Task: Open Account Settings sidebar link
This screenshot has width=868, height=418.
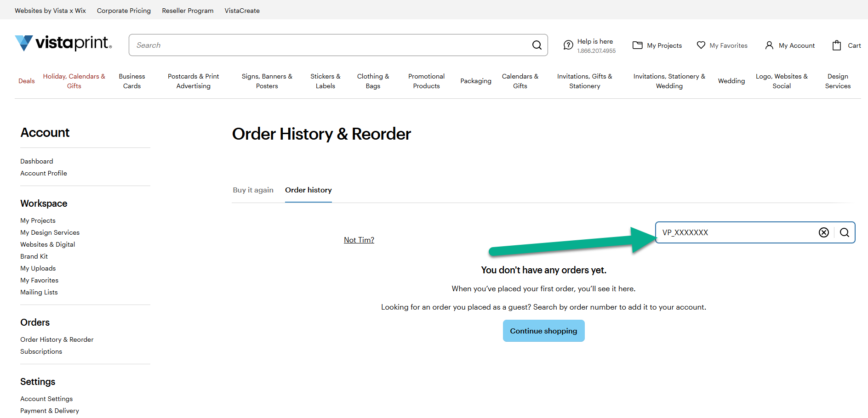Action: click(x=46, y=399)
